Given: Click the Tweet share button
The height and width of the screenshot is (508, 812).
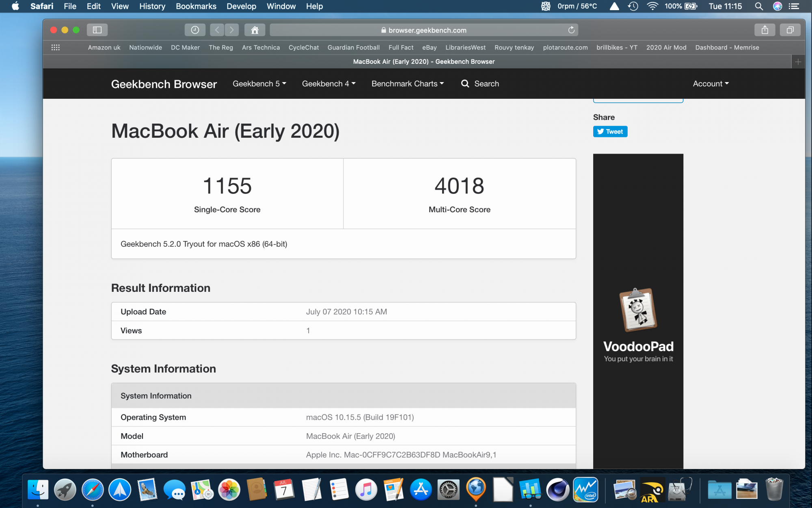Looking at the screenshot, I should click(610, 132).
